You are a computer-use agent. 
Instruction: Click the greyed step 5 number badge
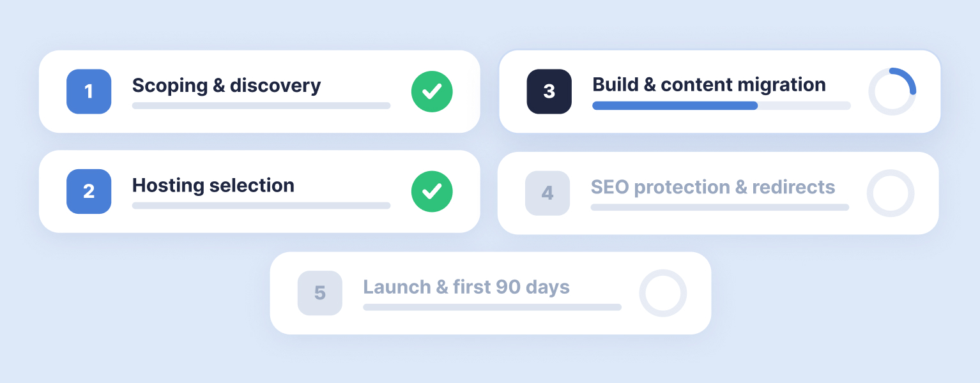click(320, 293)
